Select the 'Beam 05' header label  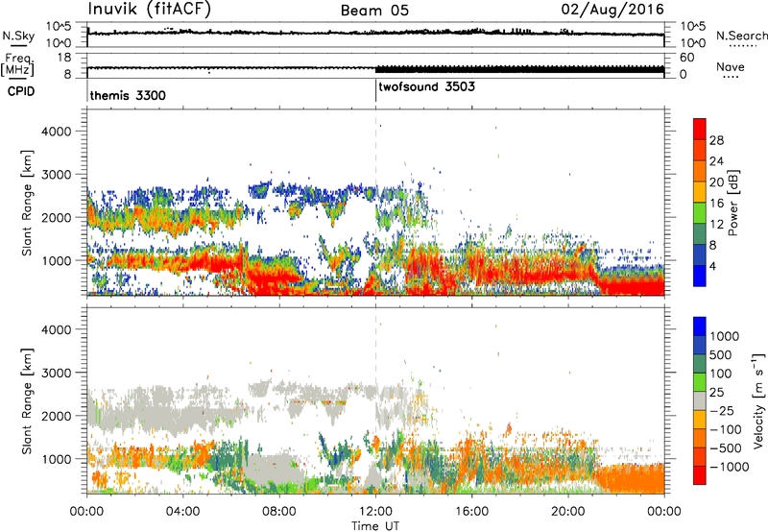click(x=374, y=11)
